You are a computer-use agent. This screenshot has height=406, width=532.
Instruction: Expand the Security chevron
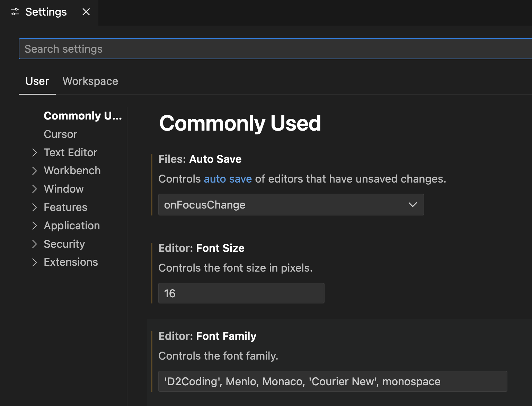34,244
